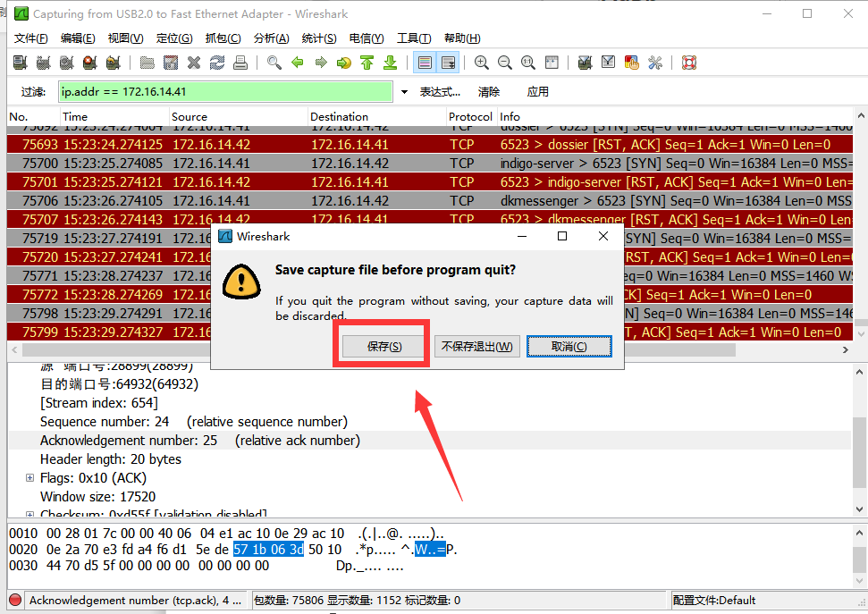The width and height of the screenshot is (868, 614).
Task: Edit display filters from toolbar
Action: pyautogui.click(x=609, y=63)
